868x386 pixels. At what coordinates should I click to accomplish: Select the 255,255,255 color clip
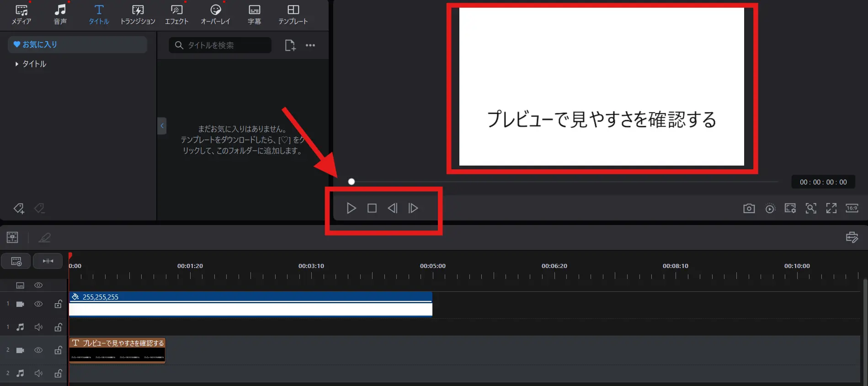click(250, 304)
